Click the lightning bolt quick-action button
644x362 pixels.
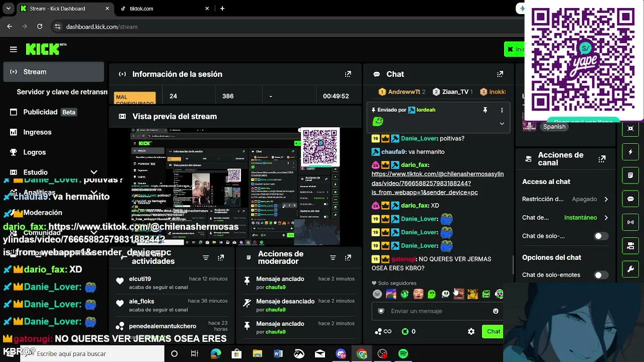(630, 152)
